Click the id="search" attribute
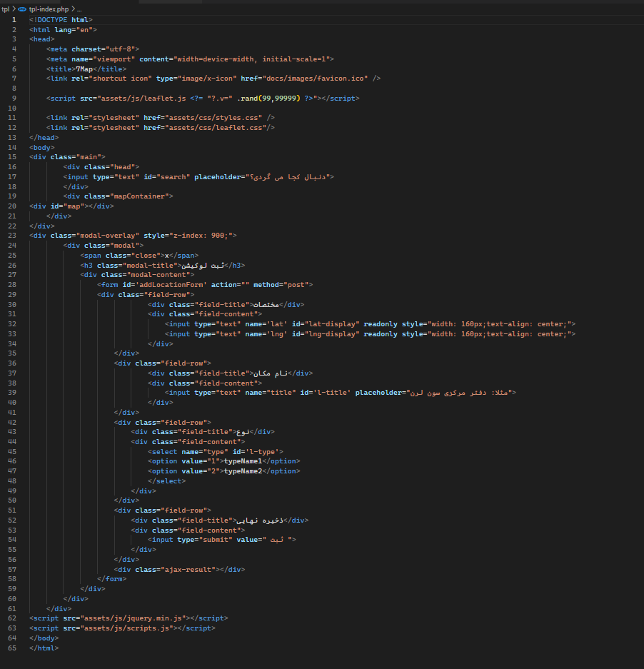 167,177
